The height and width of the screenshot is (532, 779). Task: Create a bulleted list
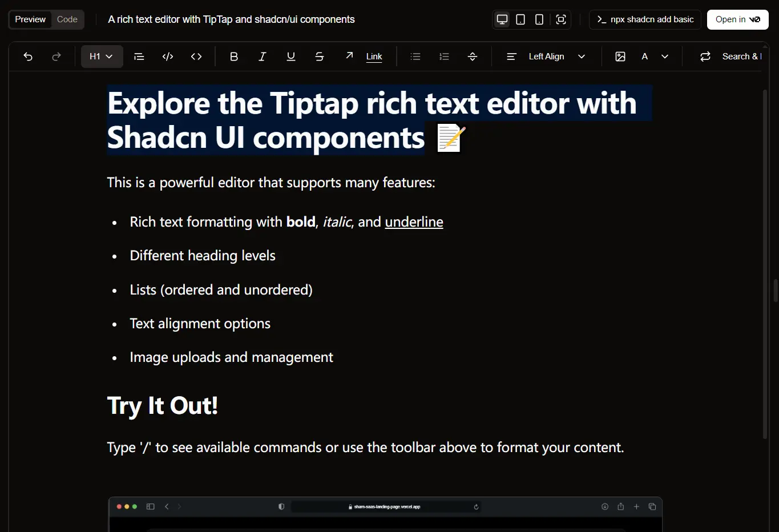click(x=415, y=57)
